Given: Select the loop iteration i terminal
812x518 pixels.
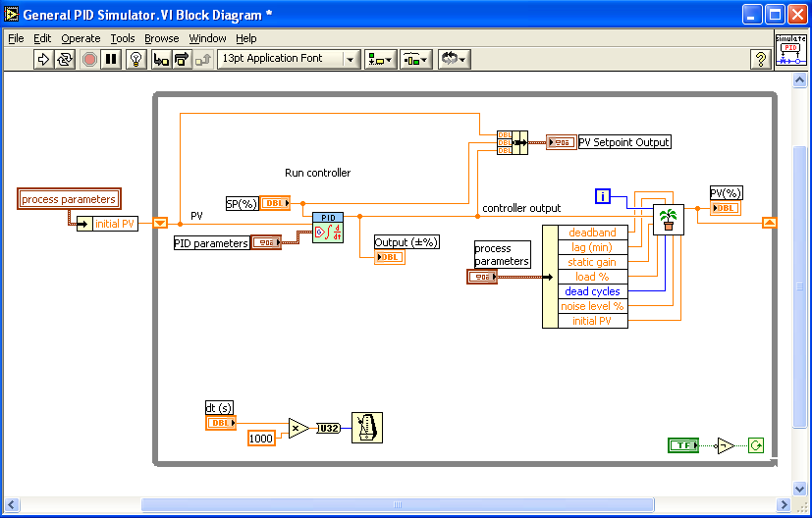Looking at the screenshot, I should click(x=603, y=196).
